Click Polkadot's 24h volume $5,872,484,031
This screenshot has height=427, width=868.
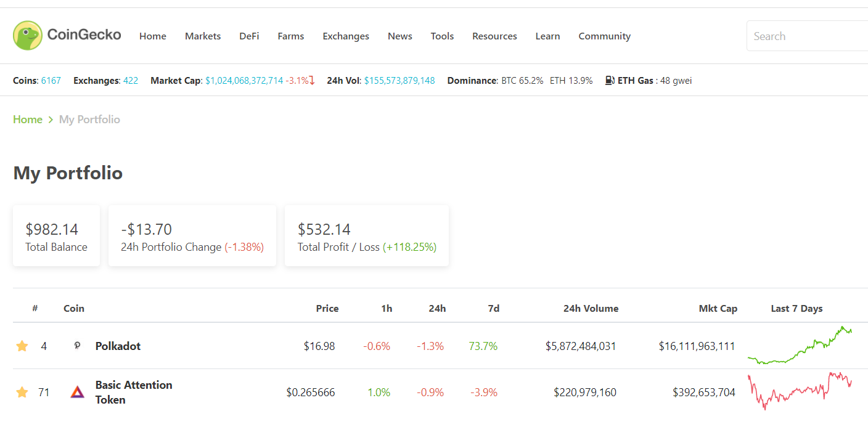coord(581,346)
